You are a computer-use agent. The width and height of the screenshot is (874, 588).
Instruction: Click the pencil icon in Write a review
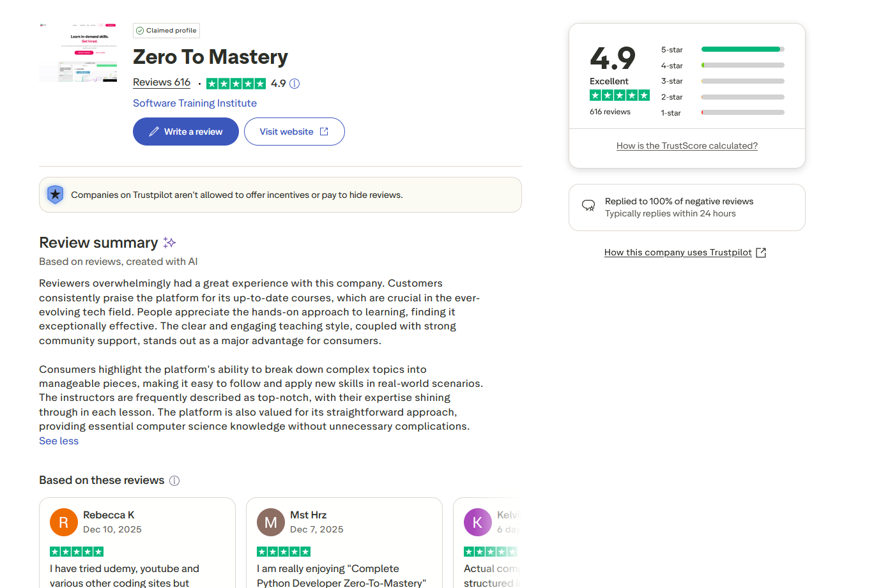[x=154, y=132]
